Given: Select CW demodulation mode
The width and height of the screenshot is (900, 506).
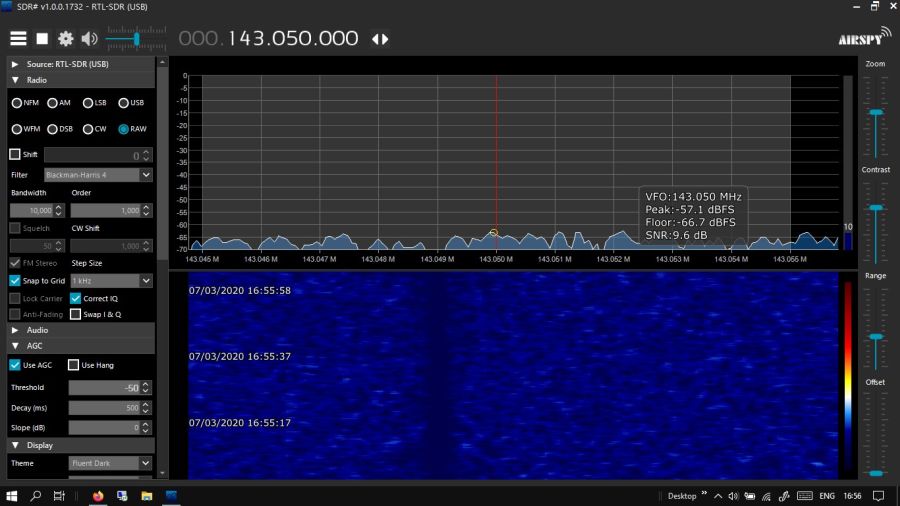Looking at the screenshot, I should pyautogui.click(x=88, y=129).
